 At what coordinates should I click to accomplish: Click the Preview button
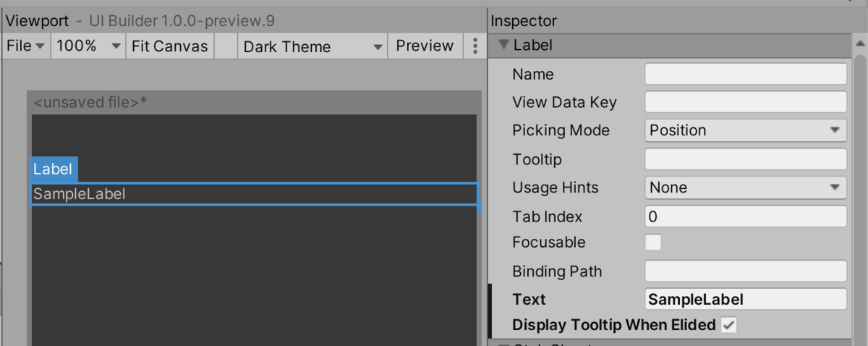(x=425, y=46)
